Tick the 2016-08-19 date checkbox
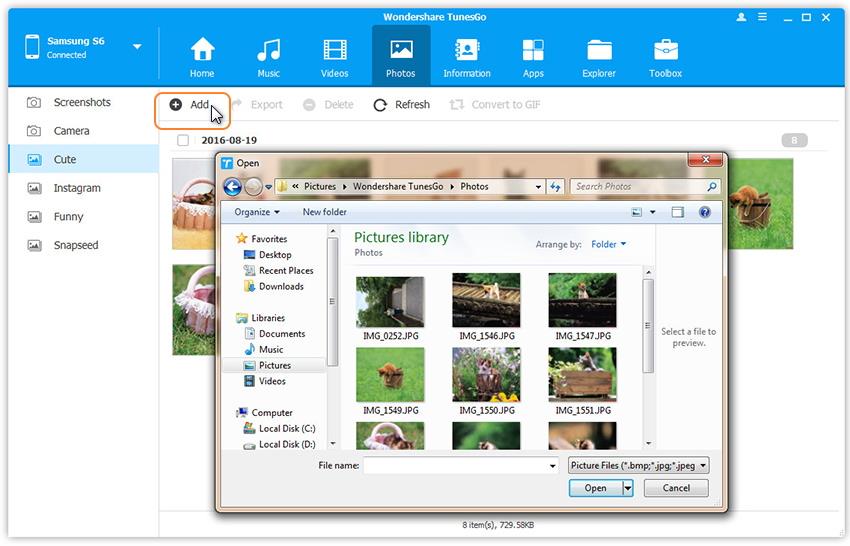The height and width of the screenshot is (546, 850). pyautogui.click(x=183, y=141)
